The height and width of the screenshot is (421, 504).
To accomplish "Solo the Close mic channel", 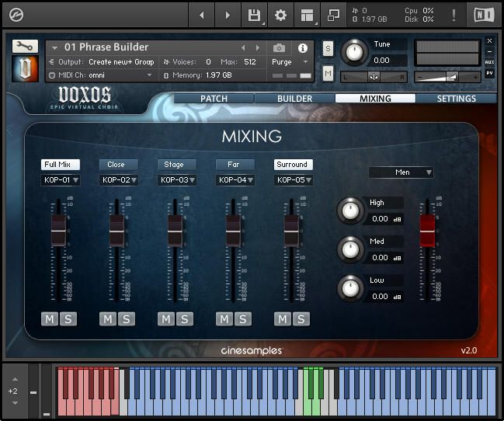I will 127,319.
